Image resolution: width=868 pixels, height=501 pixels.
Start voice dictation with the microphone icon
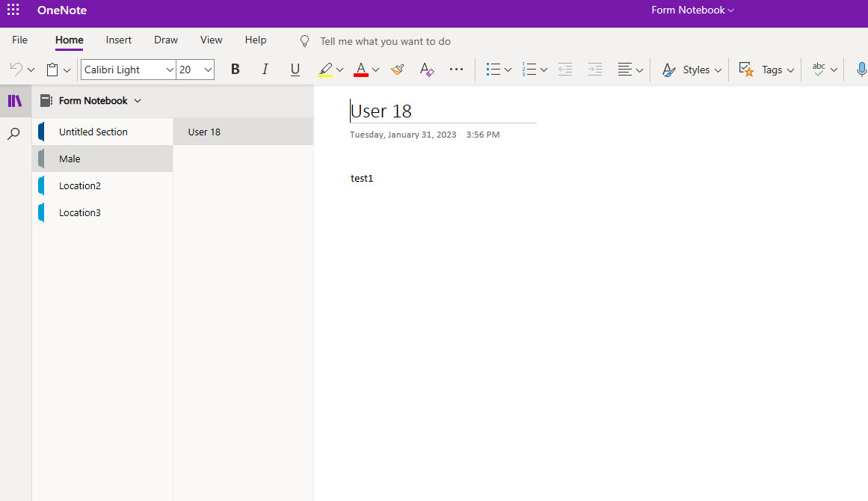click(x=861, y=69)
